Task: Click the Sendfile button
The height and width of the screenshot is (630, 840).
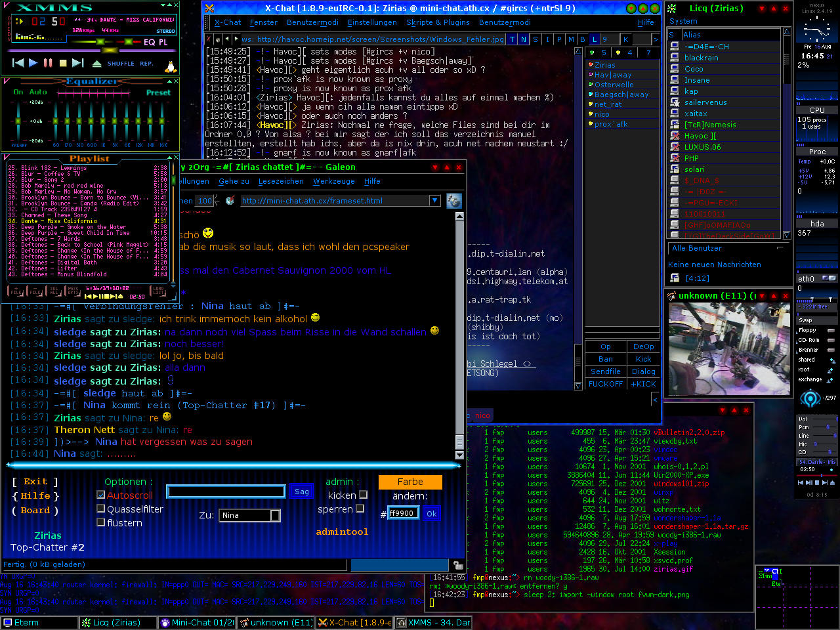Action: [606, 371]
